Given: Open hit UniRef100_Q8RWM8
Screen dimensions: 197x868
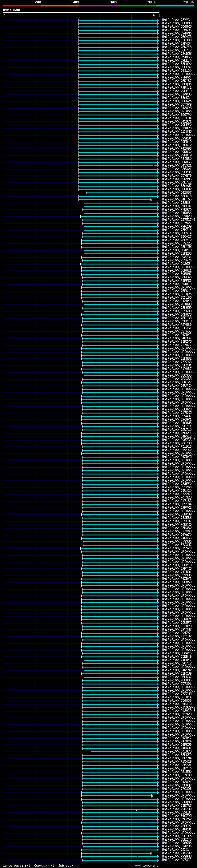Looking at the screenshot, I should 177,23.
